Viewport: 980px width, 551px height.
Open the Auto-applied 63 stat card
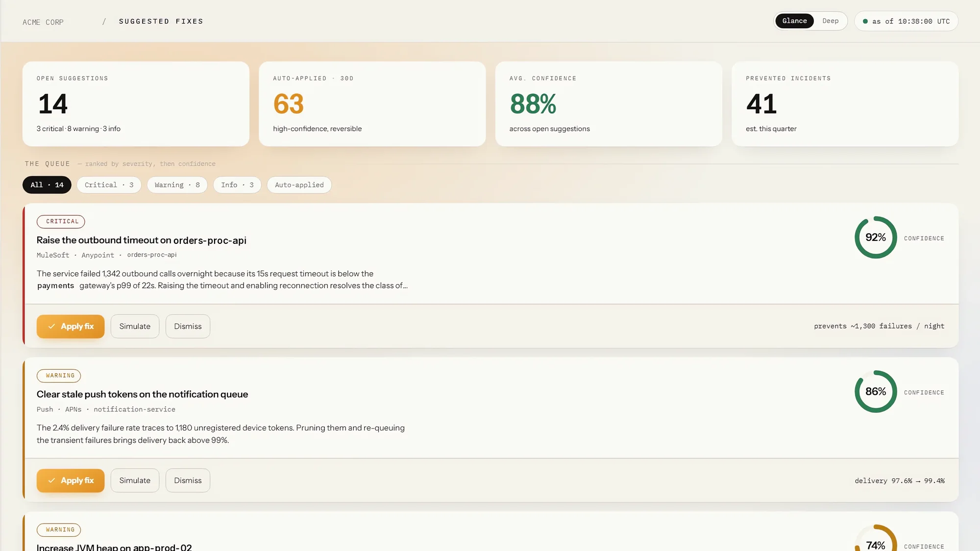pyautogui.click(x=372, y=104)
